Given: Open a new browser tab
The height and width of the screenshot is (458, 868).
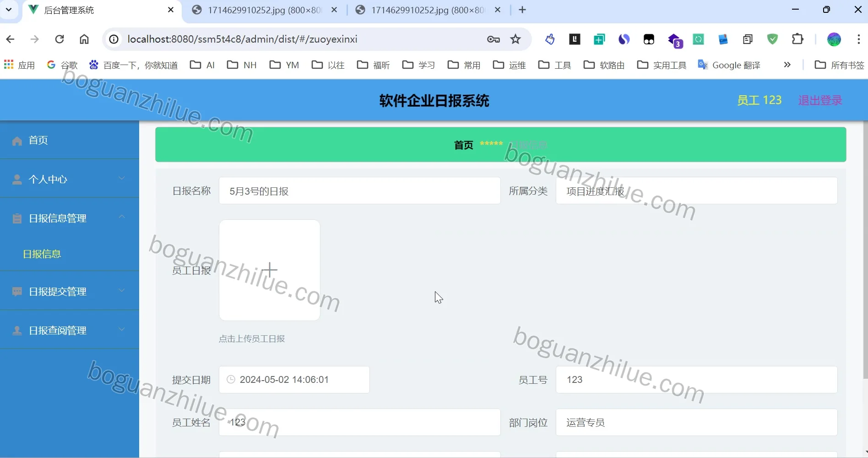Looking at the screenshot, I should coord(522,10).
